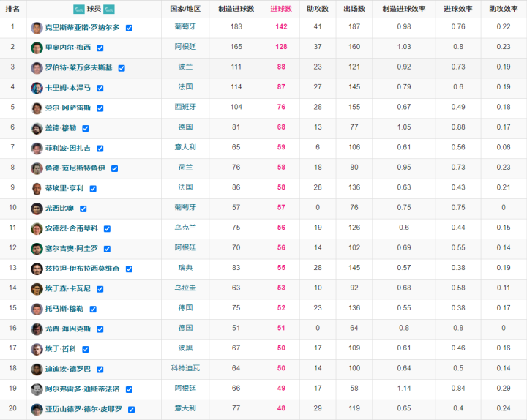
Task: Untick checkbox beside 安德烈·舍甫琴科
Action: 107,229
